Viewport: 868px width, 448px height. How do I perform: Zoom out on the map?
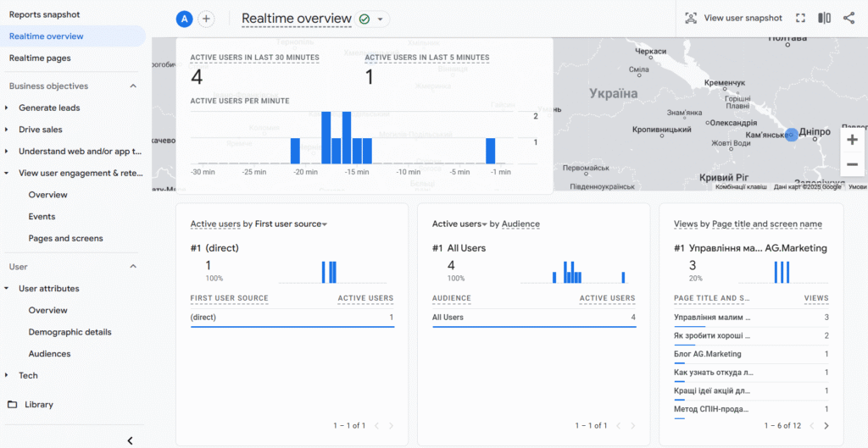click(x=852, y=165)
